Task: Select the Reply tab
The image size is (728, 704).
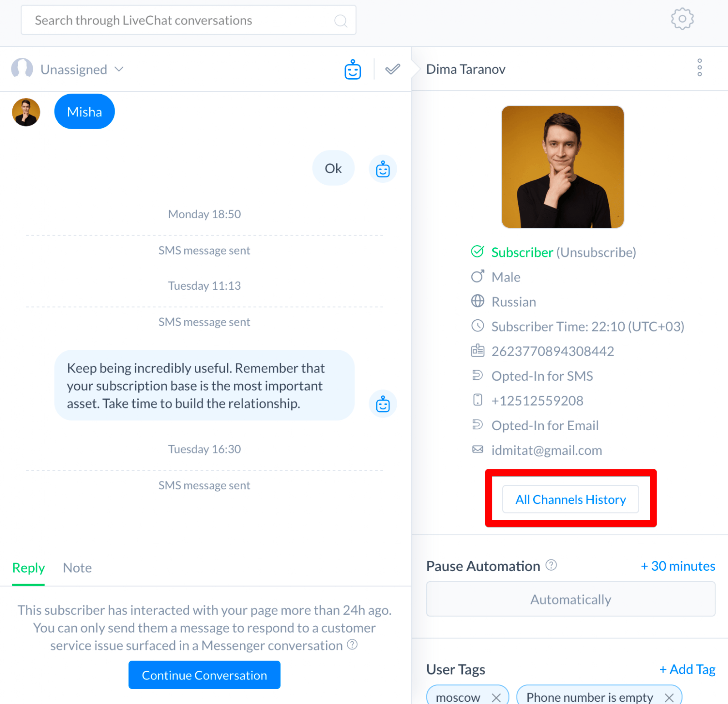Action: coord(28,568)
